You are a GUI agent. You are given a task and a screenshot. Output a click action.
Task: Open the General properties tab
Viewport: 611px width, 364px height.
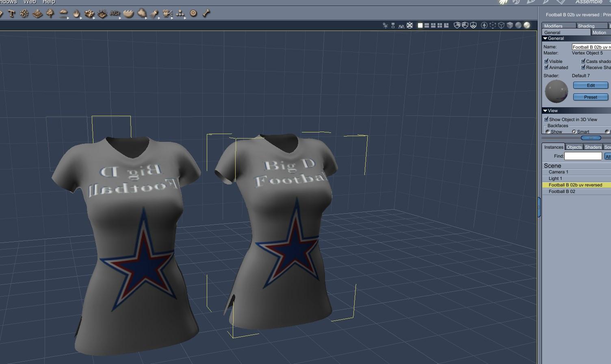tap(566, 32)
